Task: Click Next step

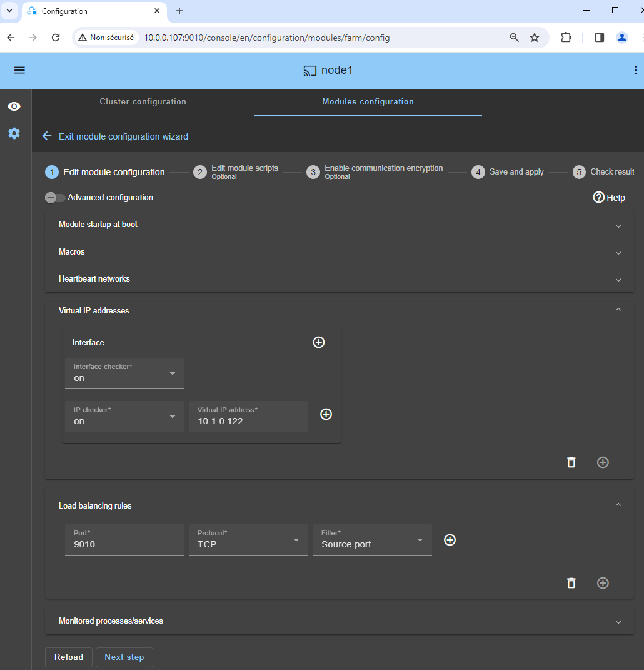Action: pyautogui.click(x=124, y=657)
